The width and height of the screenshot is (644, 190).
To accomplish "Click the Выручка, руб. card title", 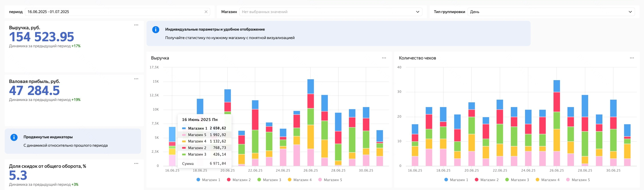I will [24, 28].
